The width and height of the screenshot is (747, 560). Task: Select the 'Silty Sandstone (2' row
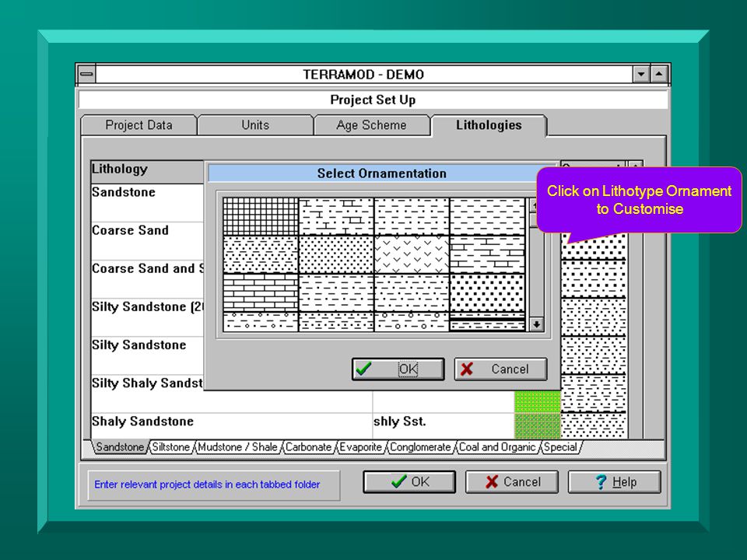(147, 317)
